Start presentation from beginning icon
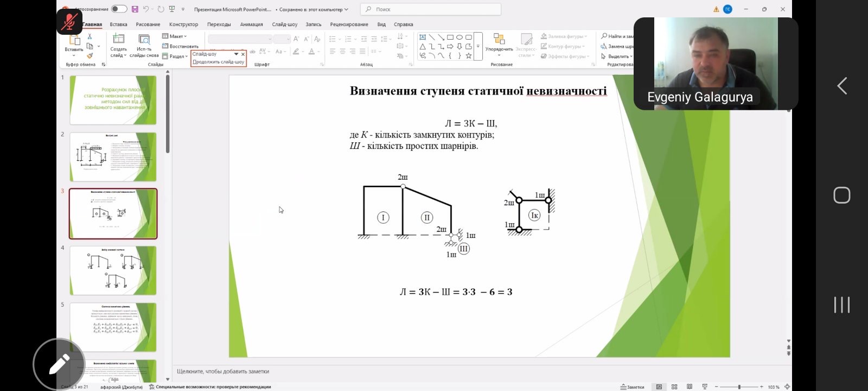 (x=172, y=9)
